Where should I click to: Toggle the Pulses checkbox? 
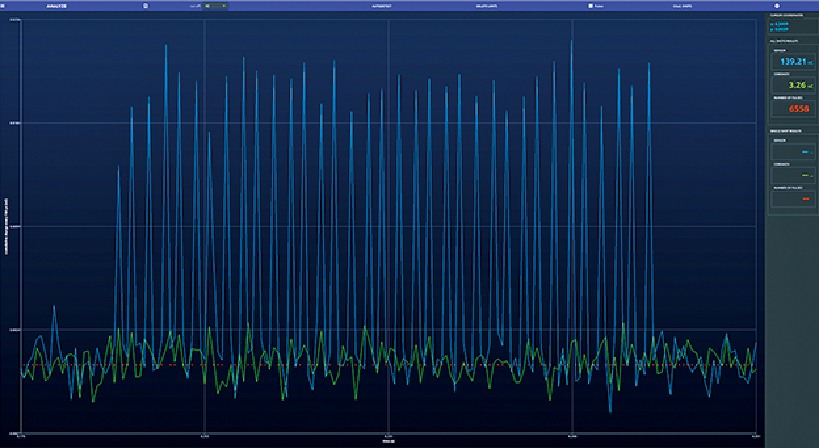click(x=591, y=5)
